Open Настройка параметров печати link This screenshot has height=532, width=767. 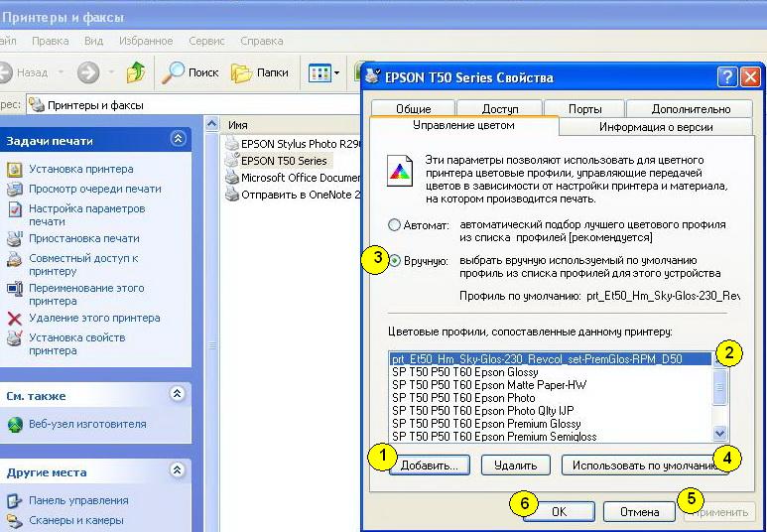pyautogui.click(x=87, y=214)
